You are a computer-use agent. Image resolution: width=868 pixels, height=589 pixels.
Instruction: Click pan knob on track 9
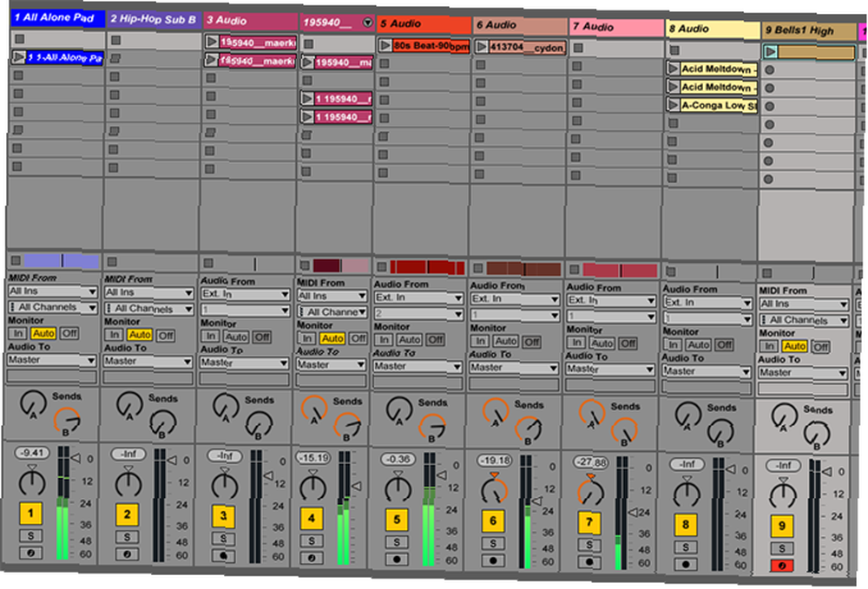click(x=783, y=495)
